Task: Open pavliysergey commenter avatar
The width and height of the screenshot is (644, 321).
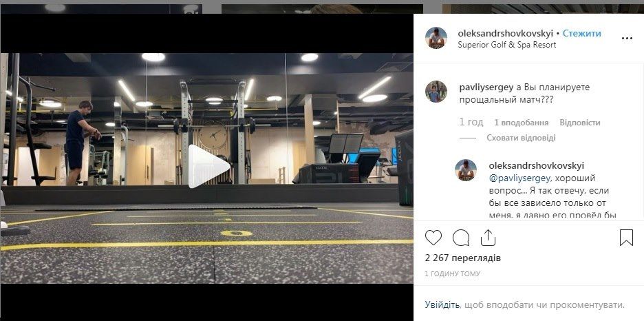Action: coord(436,91)
